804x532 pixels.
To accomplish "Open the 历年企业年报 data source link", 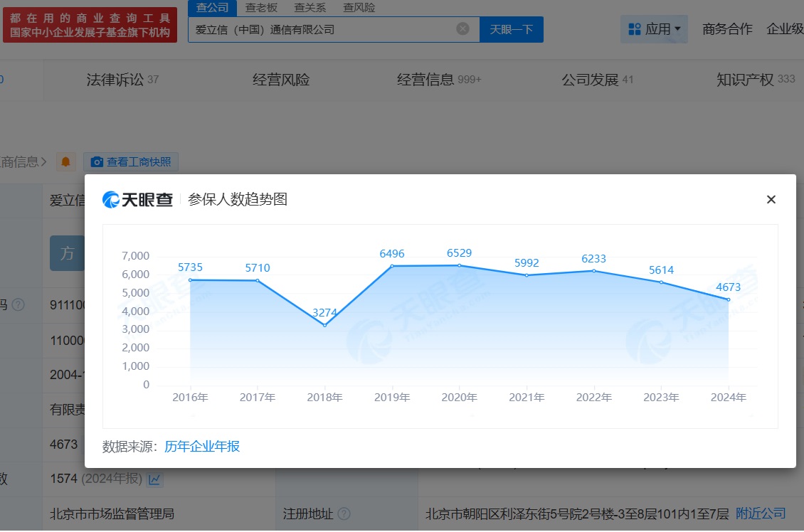I will [x=202, y=447].
